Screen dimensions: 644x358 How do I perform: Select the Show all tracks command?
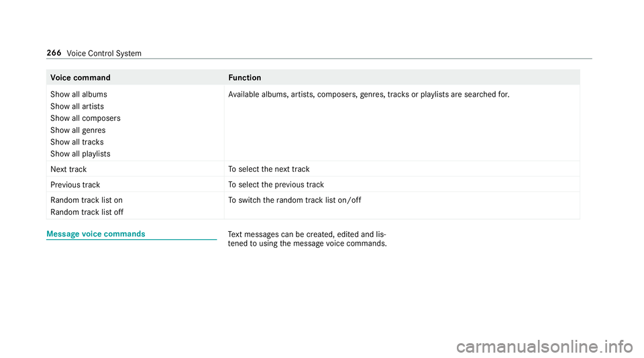(x=77, y=142)
